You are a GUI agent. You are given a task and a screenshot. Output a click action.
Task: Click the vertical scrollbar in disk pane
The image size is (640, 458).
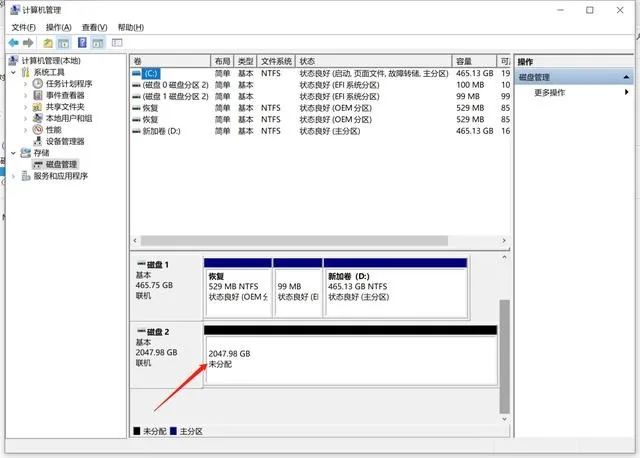click(504, 356)
